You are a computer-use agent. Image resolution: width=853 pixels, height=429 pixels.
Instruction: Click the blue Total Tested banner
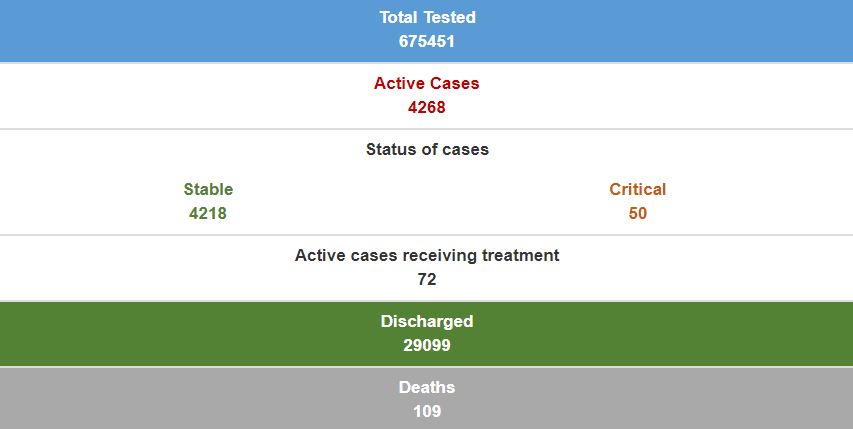426,31
